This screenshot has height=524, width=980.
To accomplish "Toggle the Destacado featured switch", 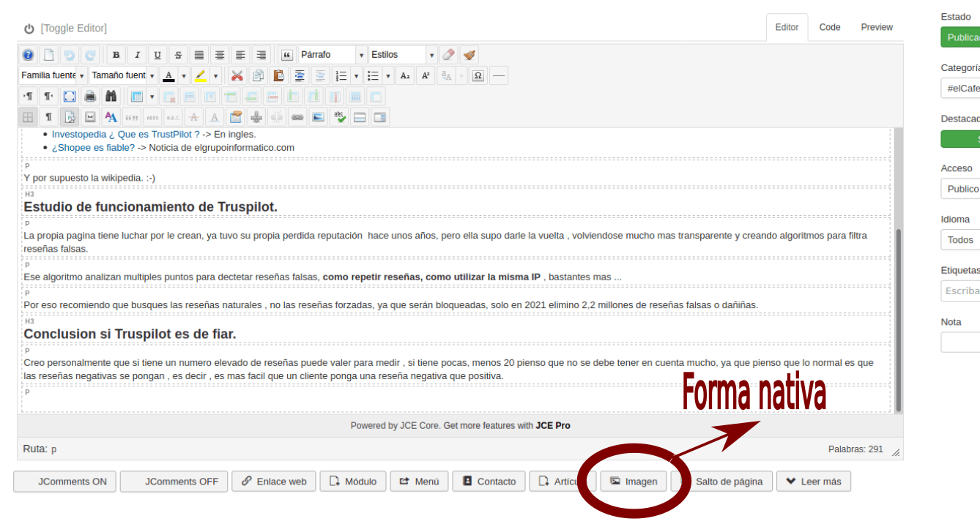I will pos(960,139).
